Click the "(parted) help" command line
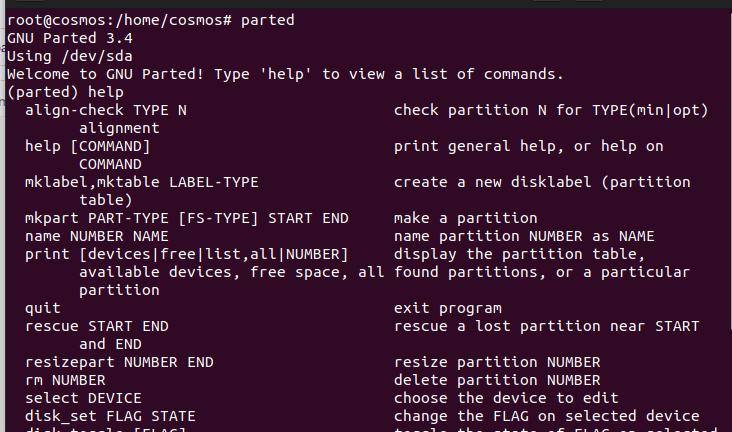This screenshot has width=732, height=432. coord(60,92)
